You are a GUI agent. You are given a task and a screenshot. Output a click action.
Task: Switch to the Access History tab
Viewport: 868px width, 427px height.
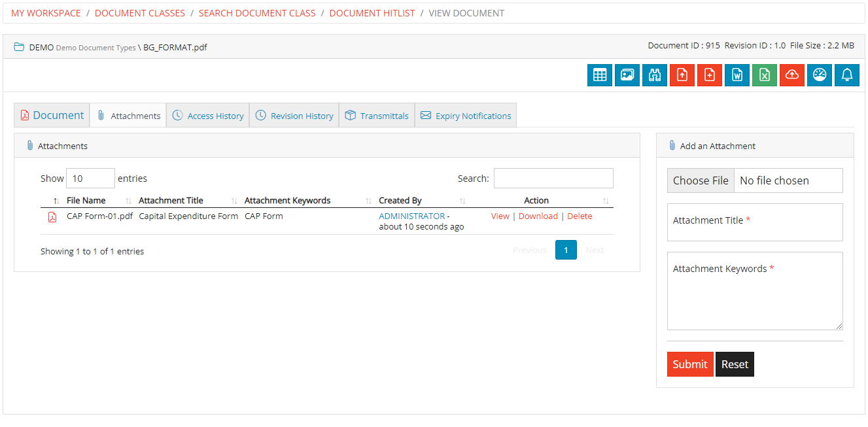208,115
